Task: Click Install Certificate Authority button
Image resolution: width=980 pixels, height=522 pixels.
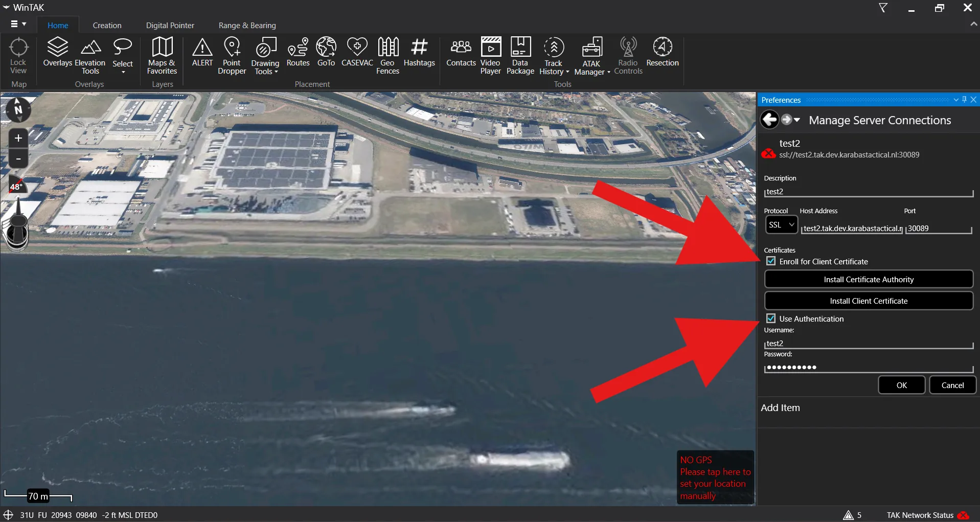Action: [x=869, y=279]
